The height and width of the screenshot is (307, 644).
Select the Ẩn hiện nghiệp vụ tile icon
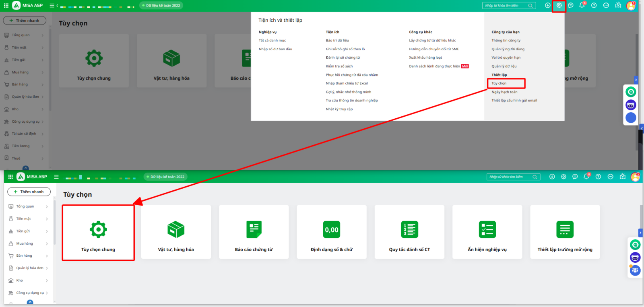[487, 230]
